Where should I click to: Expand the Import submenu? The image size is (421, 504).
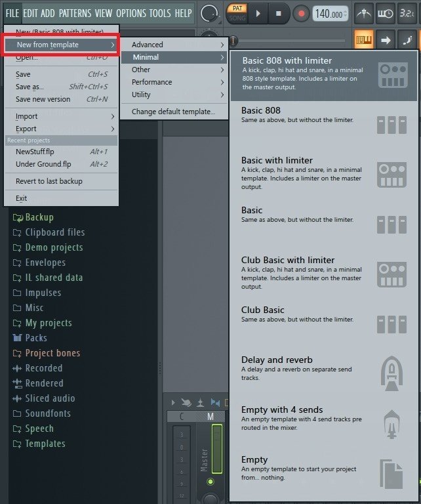[61, 116]
